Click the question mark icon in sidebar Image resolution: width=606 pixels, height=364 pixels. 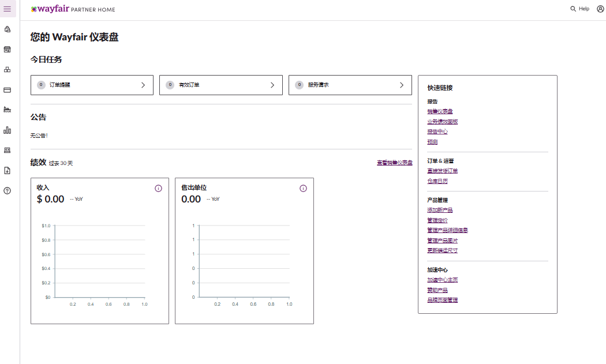(8, 190)
